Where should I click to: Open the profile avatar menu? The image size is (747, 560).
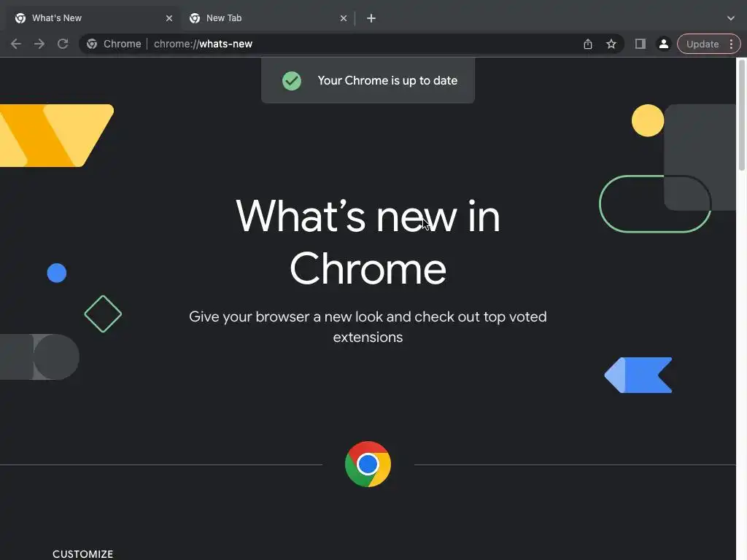point(664,44)
